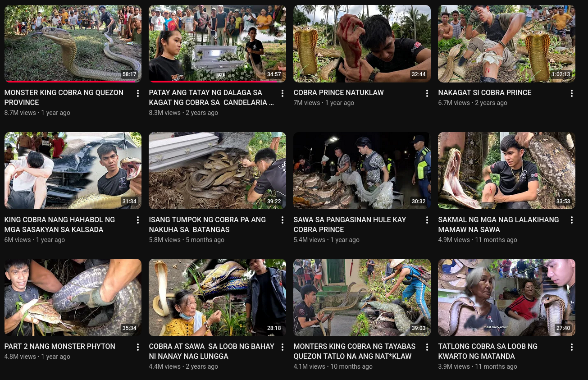Open title link MONSTER KING COBRA NG QUEZON PROVINCE
The image size is (588, 380).
point(64,97)
